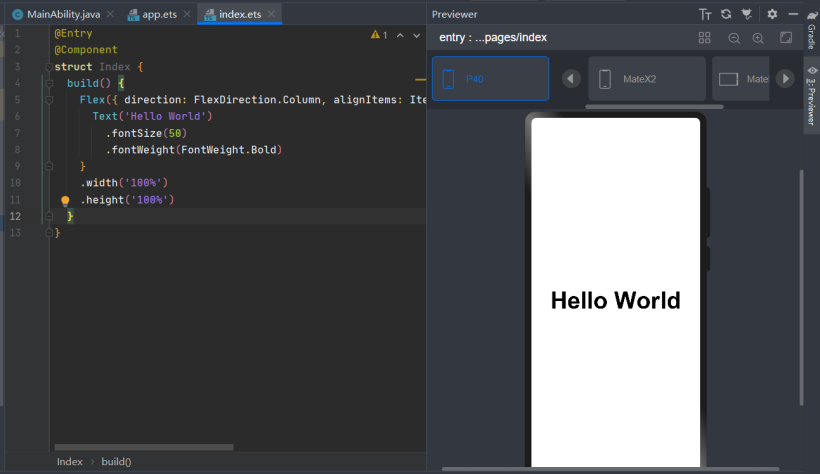Refresh the Previewer with the reload icon
The height and width of the screenshot is (474, 820).
[x=726, y=14]
